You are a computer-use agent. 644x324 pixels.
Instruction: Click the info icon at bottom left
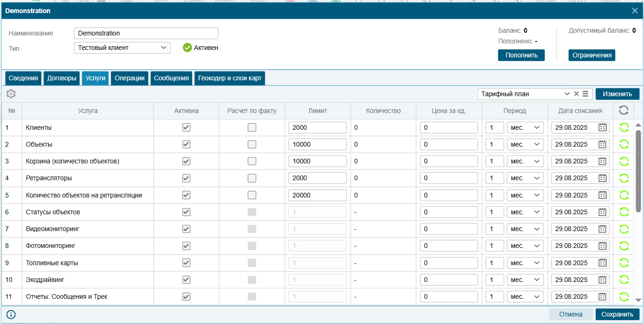(x=11, y=315)
